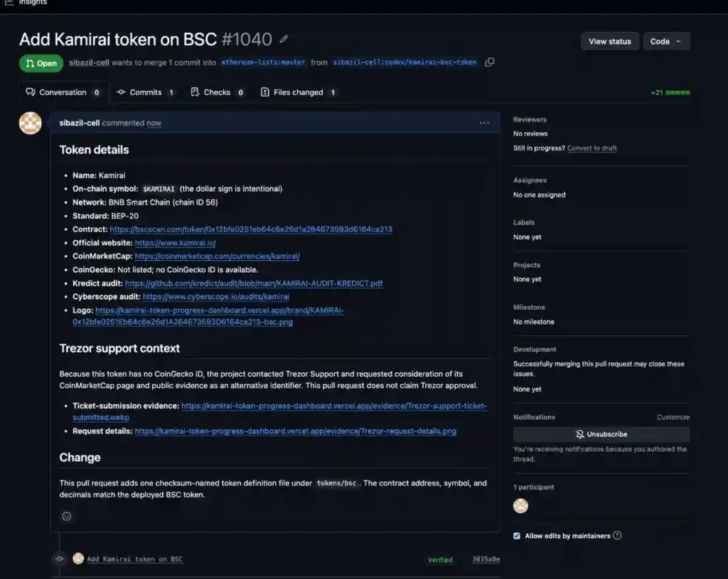The image size is (728, 579).
Task: Open the bscscan contract link
Action: point(251,229)
